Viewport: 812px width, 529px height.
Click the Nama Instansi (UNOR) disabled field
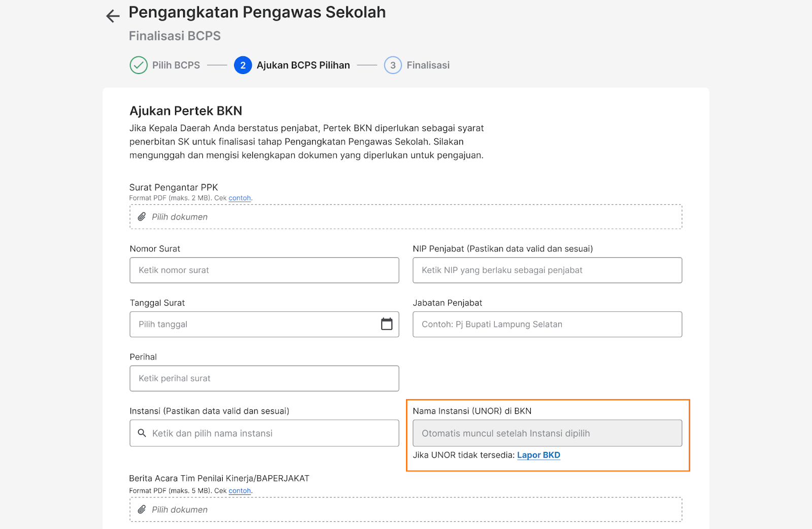pyautogui.click(x=547, y=433)
